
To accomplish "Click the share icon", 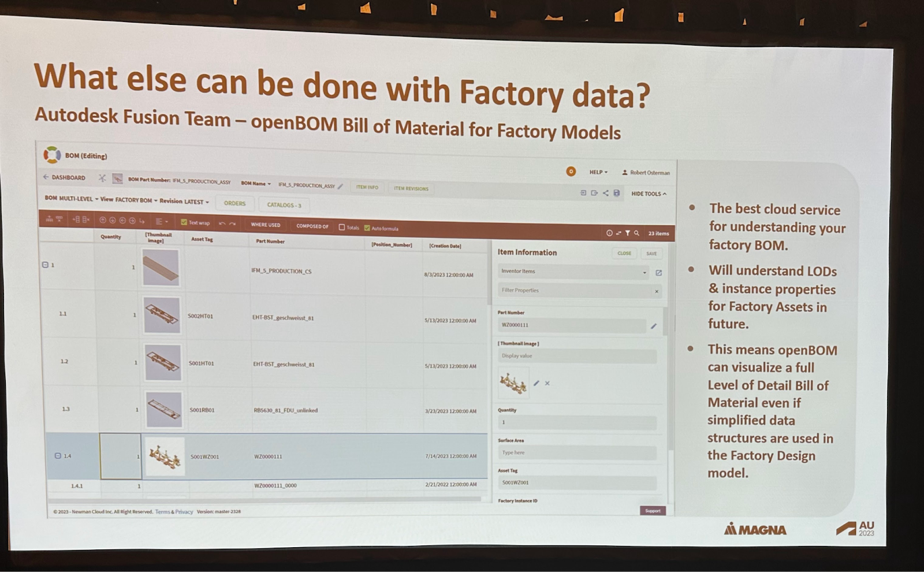I will (x=605, y=193).
